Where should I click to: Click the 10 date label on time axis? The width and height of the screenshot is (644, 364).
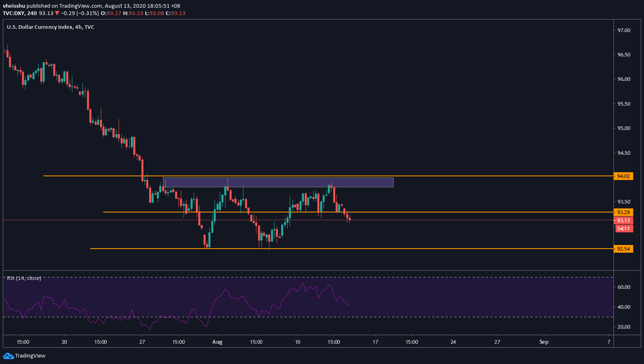coord(297,342)
